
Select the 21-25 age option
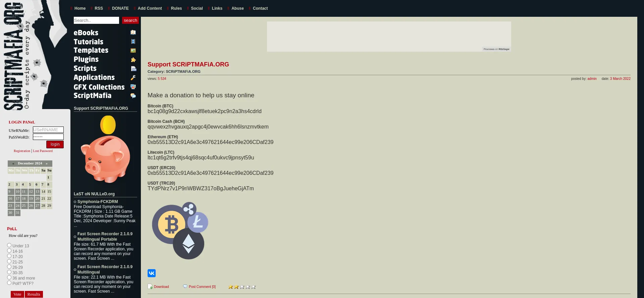tap(9, 261)
